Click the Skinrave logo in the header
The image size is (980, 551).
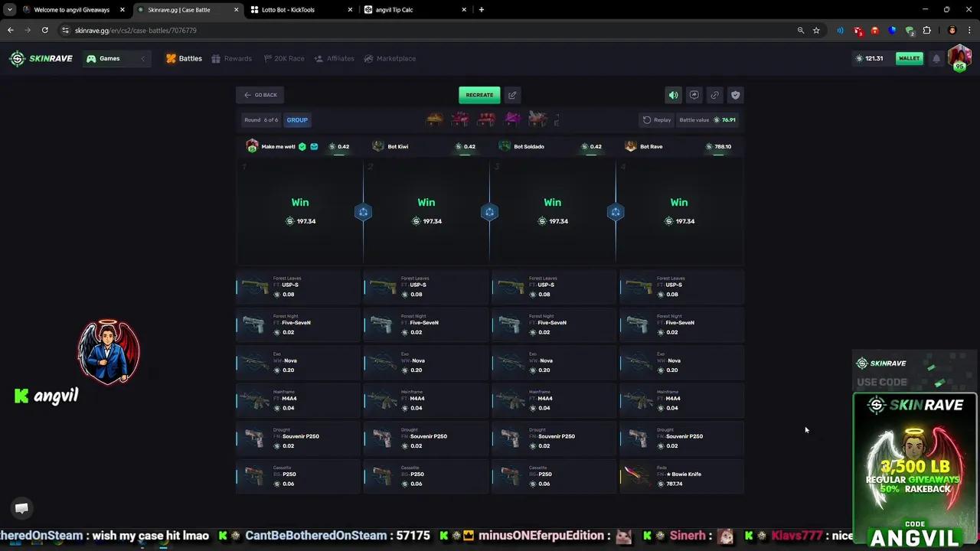click(41, 59)
